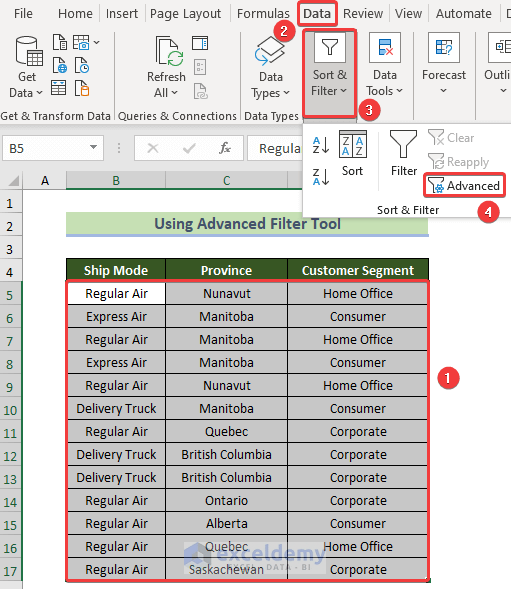Image resolution: width=511 pixels, height=589 pixels.
Task: Switch to the Insert tab
Action: tap(122, 14)
